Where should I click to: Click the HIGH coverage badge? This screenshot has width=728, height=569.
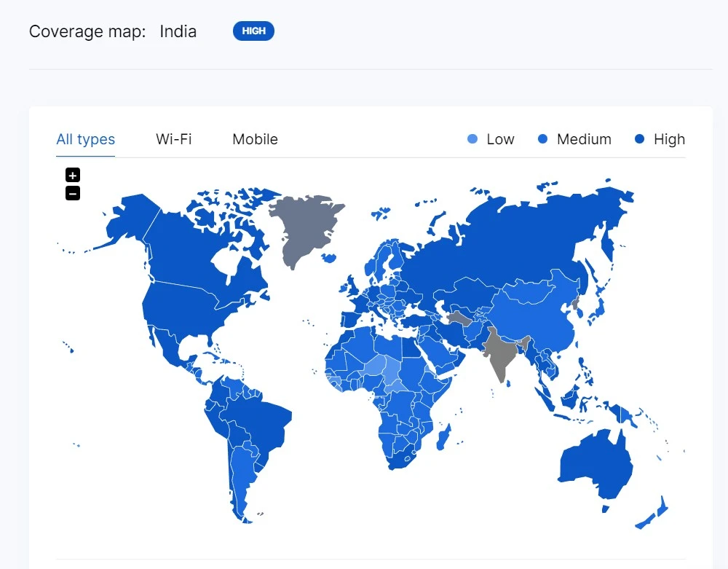pos(253,31)
